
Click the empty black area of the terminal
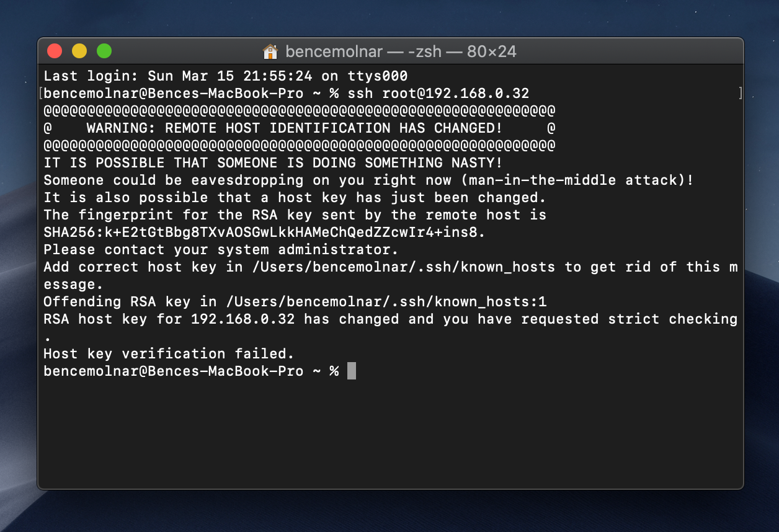[x=391, y=434]
